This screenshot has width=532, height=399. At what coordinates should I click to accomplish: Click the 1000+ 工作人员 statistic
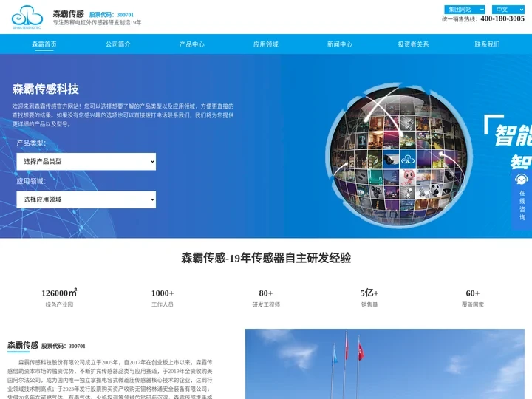(163, 298)
